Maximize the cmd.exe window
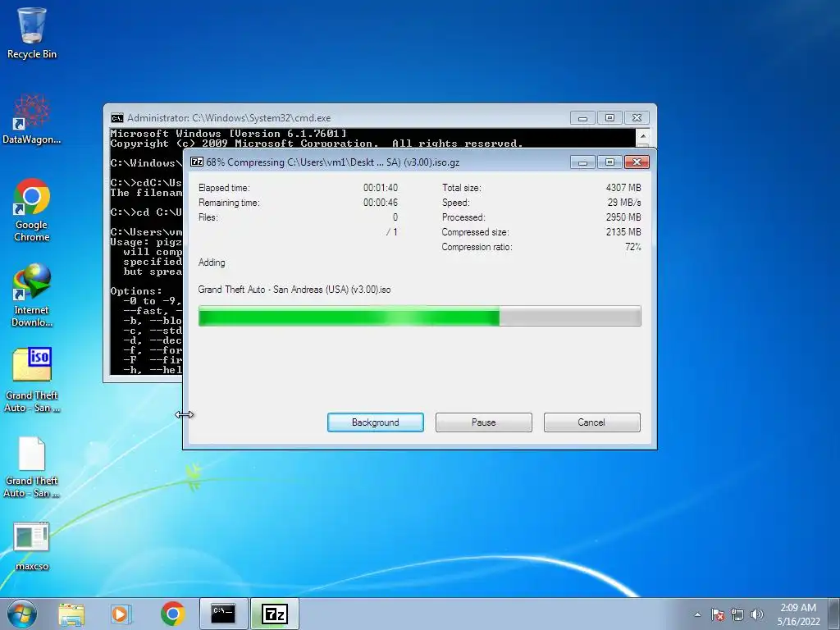 pos(609,118)
